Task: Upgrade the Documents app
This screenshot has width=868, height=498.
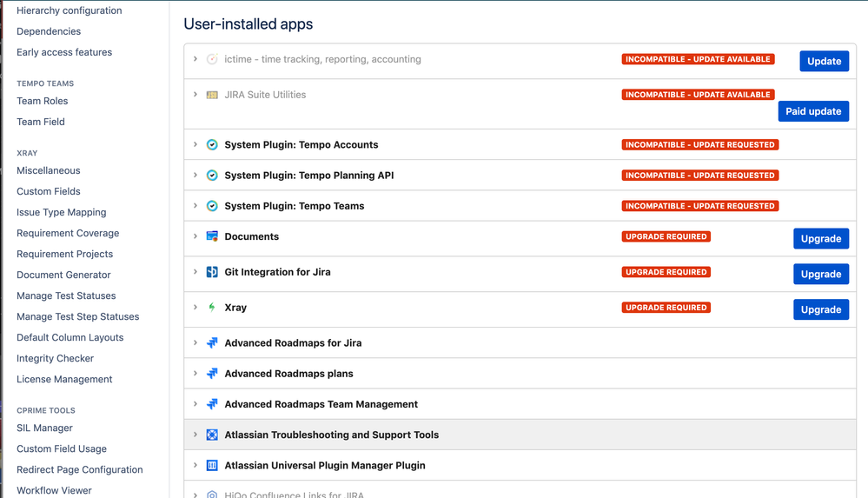Action: tap(821, 238)
